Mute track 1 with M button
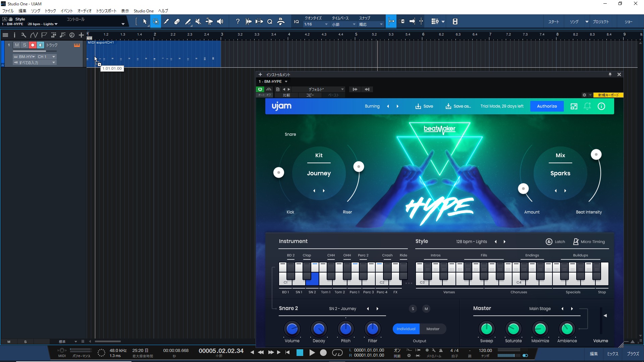644x362 pixels. [x=17, y=45]
